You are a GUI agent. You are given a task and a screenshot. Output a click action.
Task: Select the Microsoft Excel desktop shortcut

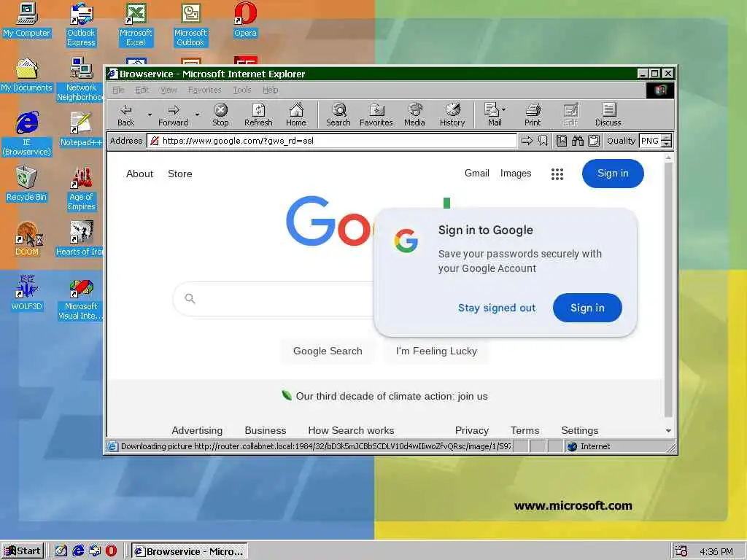(135, 25)
